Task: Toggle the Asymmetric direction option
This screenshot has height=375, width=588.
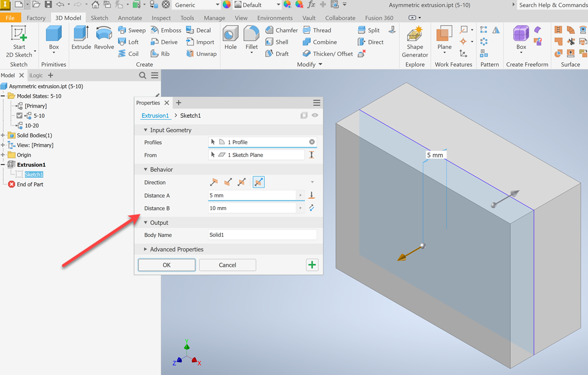Action: 259,182
